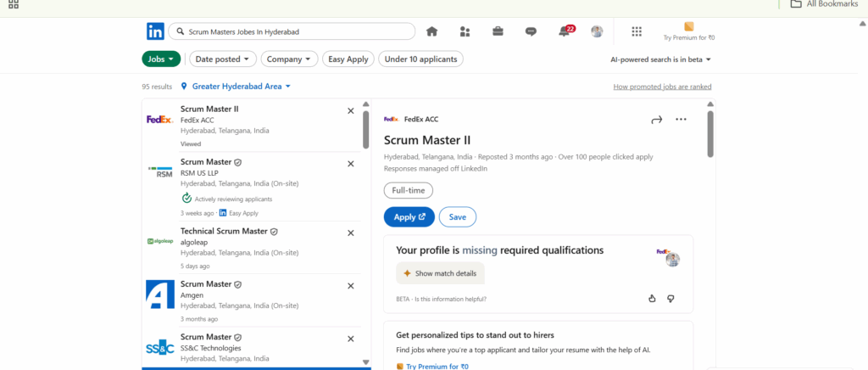Open the Date posted filter dropdown
Viewport: 868px width, 370px height.
pos(223,59)
